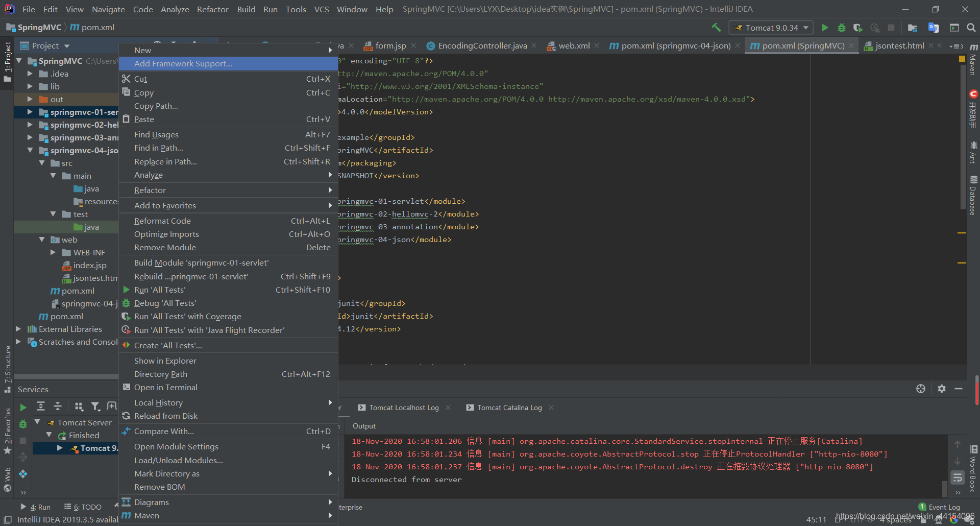980x526 pixels.
Task: Expand the springmvc-02 module node
Action: click(30, 125)
